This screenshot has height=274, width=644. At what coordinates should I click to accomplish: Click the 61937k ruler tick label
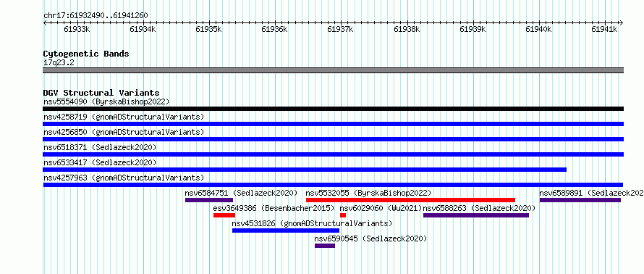coord(341,29)
